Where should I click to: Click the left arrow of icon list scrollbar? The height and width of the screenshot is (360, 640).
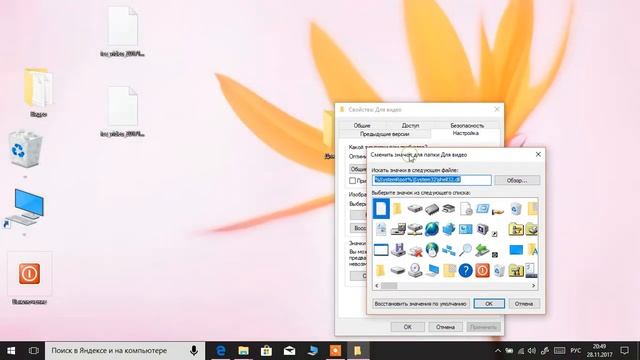377,286
